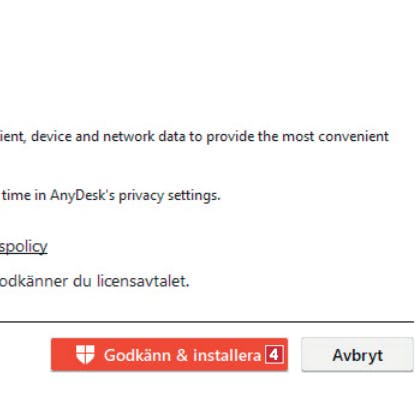The image size is (419, 396).
Task: Click the word "provide" in the description
Action: coord(230,137)
